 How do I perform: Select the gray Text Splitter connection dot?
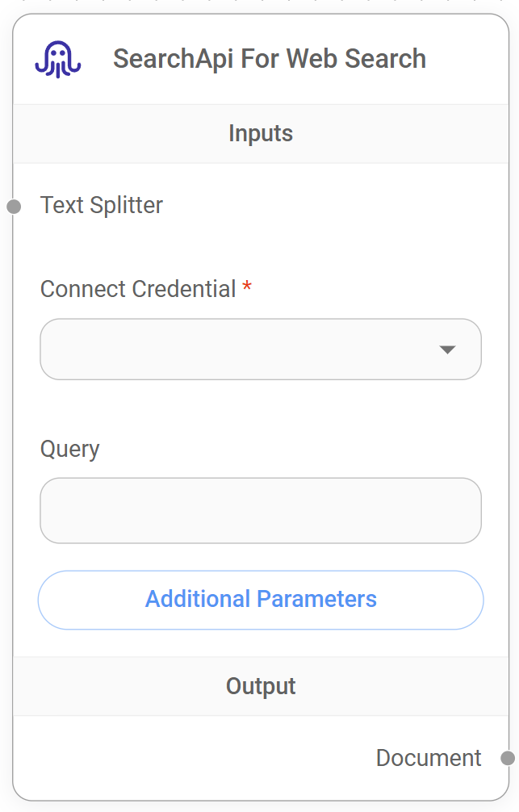click(x=14, y=206)
